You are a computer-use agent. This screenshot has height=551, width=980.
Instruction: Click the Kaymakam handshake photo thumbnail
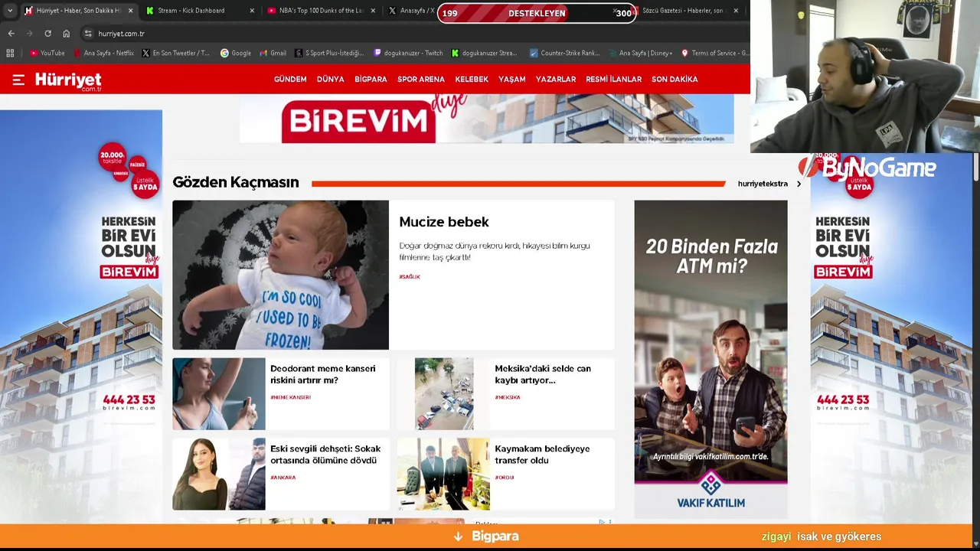(443, 474)
